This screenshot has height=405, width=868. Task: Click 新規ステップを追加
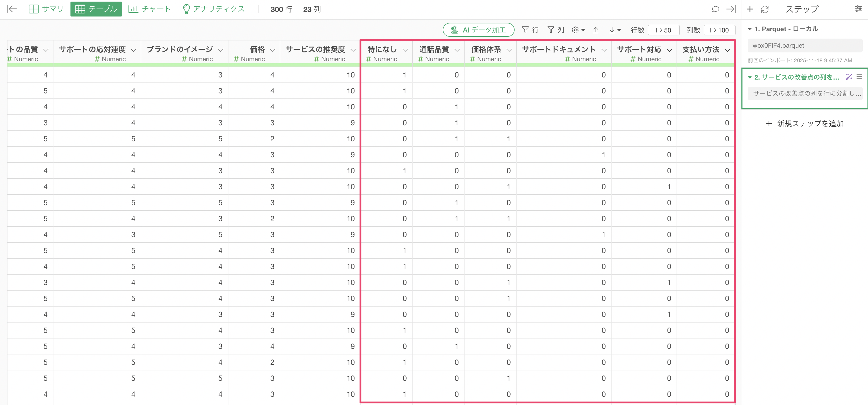(x=805, y=124)
